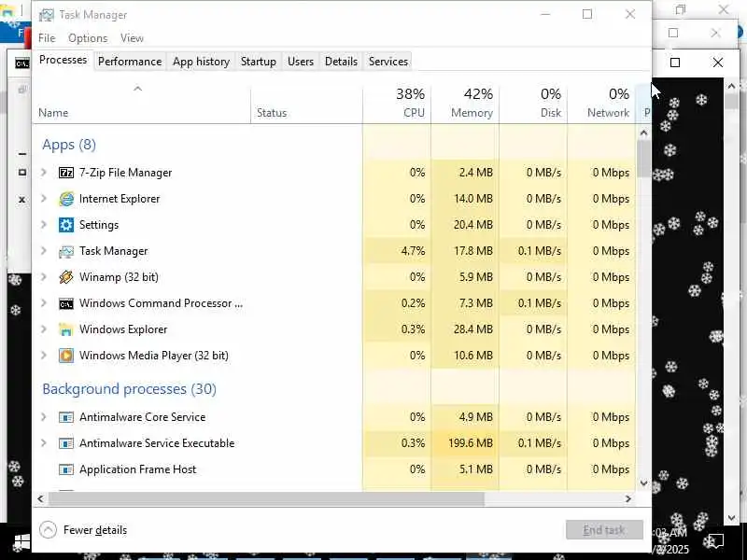Close the background command prompt window

tap(718, 63)
